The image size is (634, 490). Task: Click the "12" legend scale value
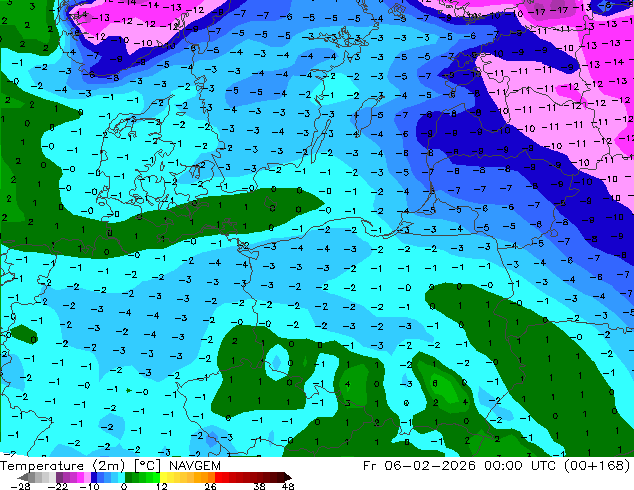164,486
